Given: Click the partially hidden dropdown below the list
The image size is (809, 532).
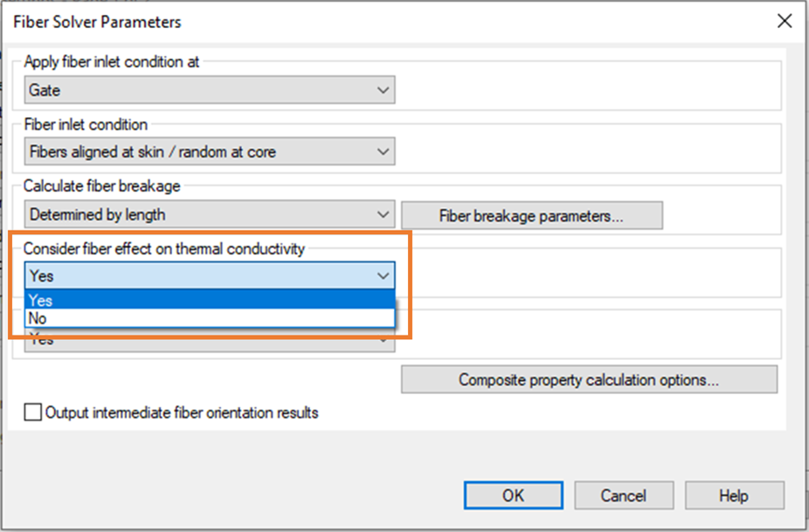Looking at the screenshot, I should (x=210, y=341).
